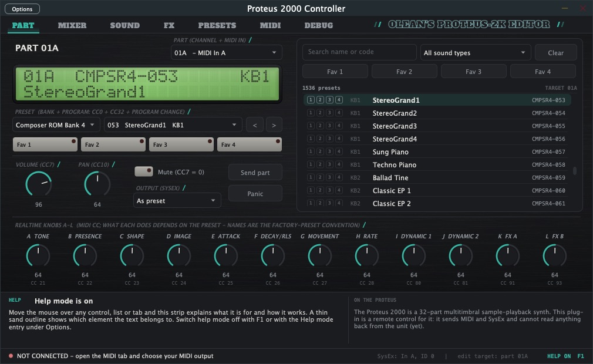Filter browser by Fav 2 button

pyautogui.click(x=405, y=72)
